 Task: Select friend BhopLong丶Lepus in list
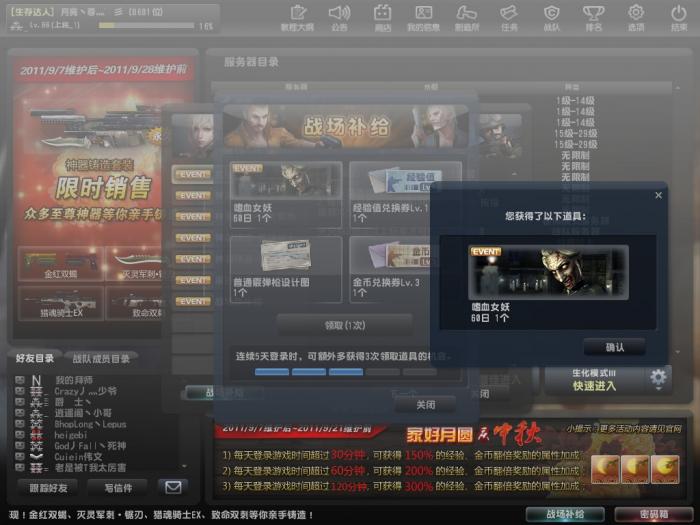coord(90,424)
